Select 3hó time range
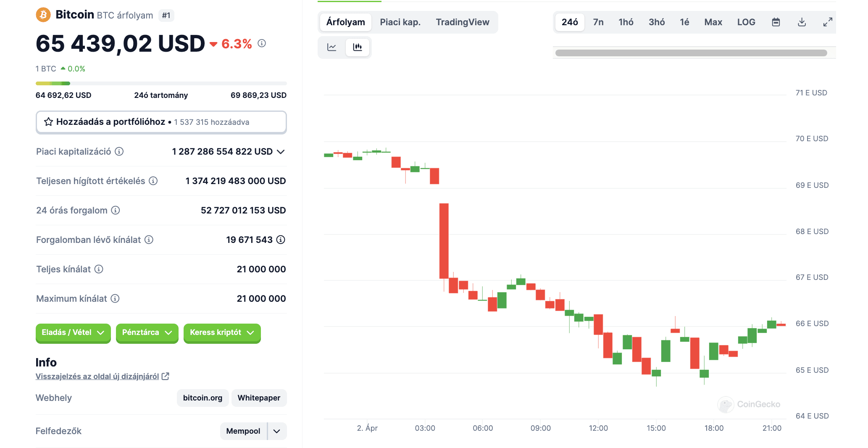868x448 pixels. (657, 22)
